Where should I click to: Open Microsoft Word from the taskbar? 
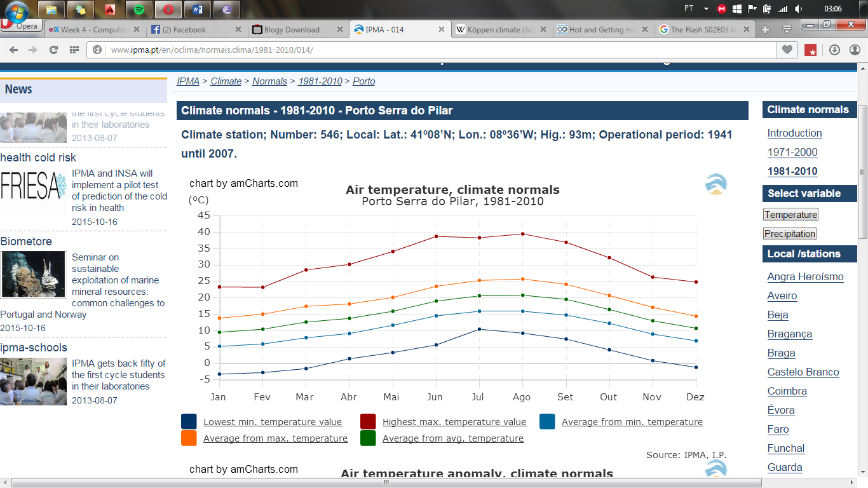pos(198,10)
